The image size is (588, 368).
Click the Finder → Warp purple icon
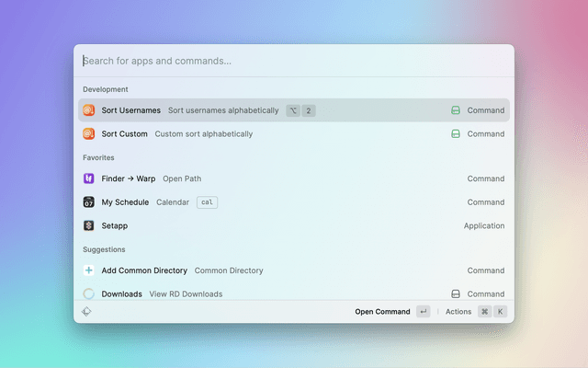(89, 178)
